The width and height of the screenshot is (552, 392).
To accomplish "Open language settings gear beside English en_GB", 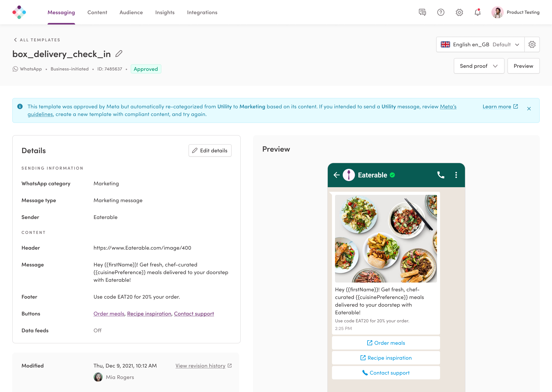I will (532, 44).
